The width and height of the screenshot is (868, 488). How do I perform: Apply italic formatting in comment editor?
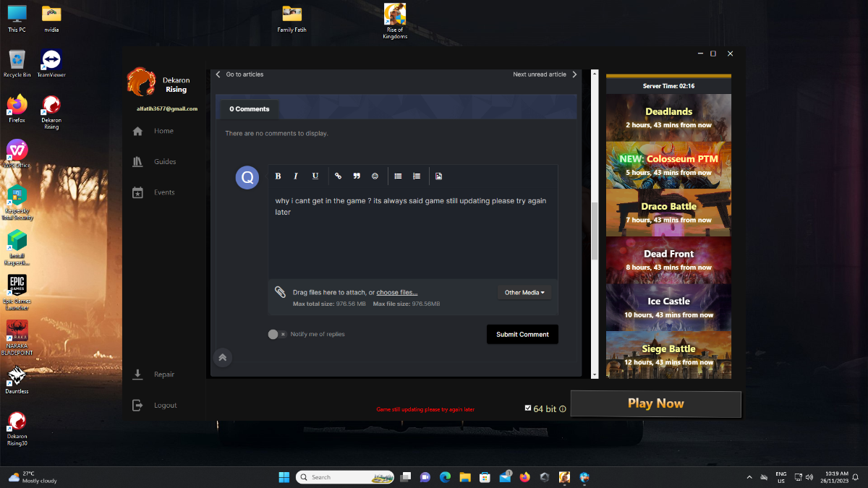click(x=296, y=176)
